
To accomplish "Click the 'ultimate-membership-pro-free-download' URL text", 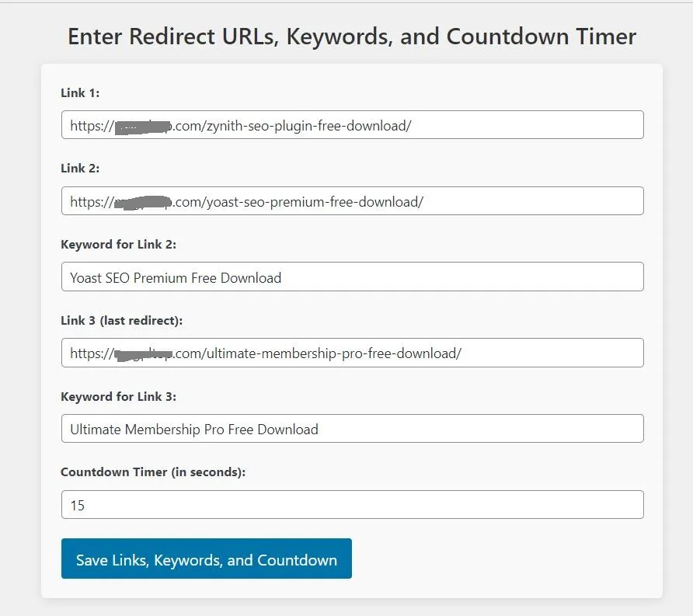I will (x=333, y=353).
